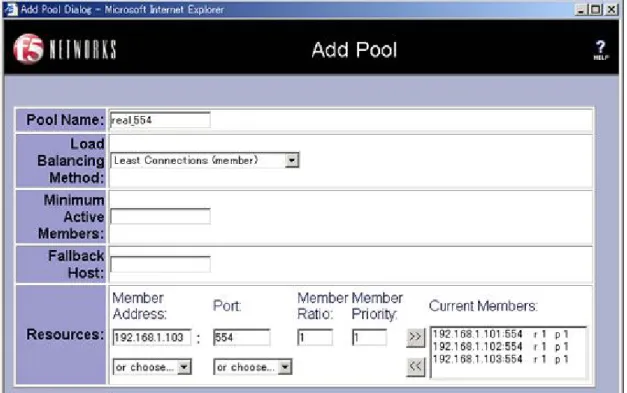The image size is (627, 393).
Task: Click the Internet Explorer page icon in title bar
Action: (x=10, y=9)
